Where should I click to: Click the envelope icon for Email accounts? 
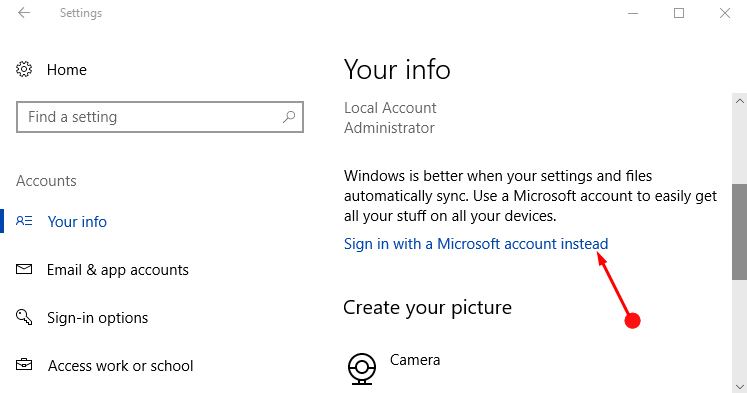(24, 270)
